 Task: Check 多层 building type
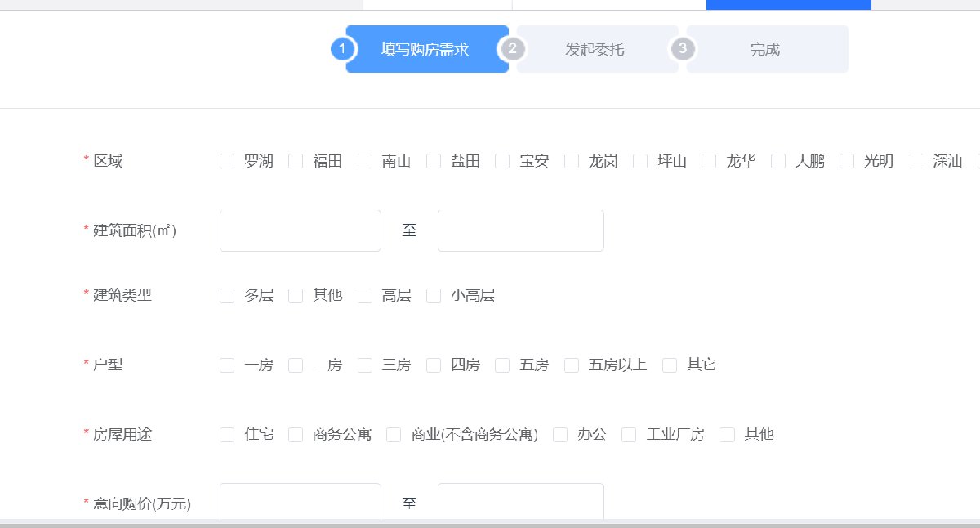pyautogui.click(x=227, y=296)
